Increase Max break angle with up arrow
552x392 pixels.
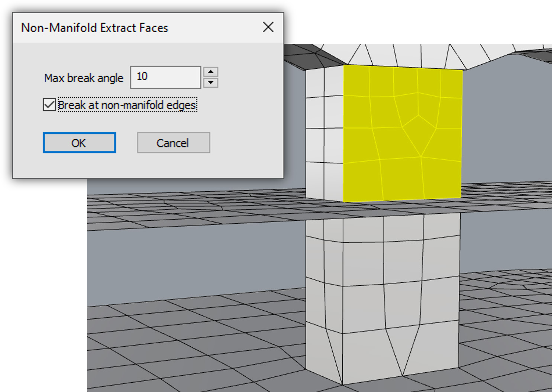click(x=211, y=72)
